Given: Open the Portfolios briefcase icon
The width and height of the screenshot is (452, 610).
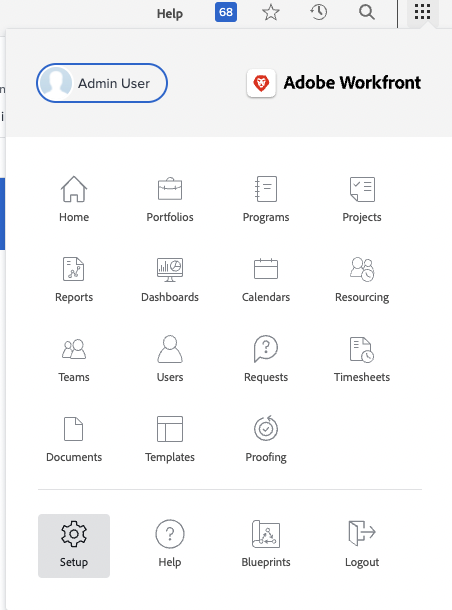Looking at the screenshot, I should click(x=170, y=189).
